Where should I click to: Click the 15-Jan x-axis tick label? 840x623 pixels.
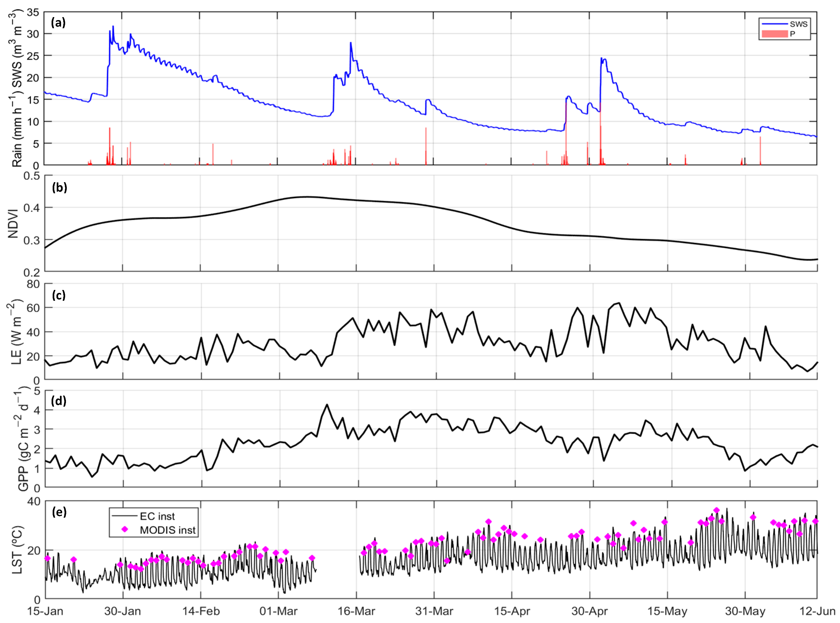point(45,611)
